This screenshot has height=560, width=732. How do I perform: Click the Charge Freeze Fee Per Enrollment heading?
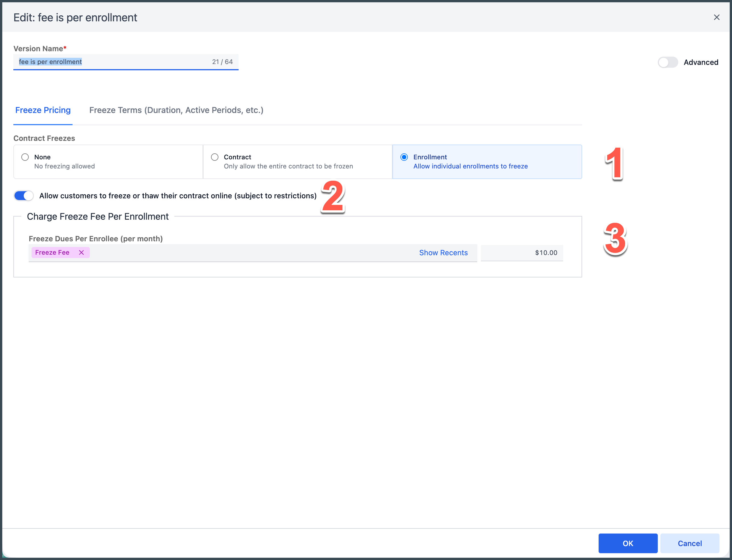pyautogui.click(x=98, y=216)
